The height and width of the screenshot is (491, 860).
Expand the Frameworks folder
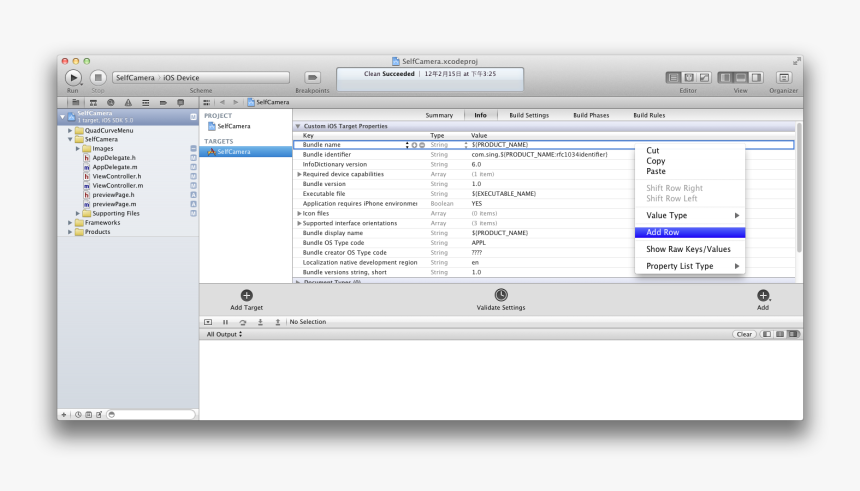tap(70, 223)
